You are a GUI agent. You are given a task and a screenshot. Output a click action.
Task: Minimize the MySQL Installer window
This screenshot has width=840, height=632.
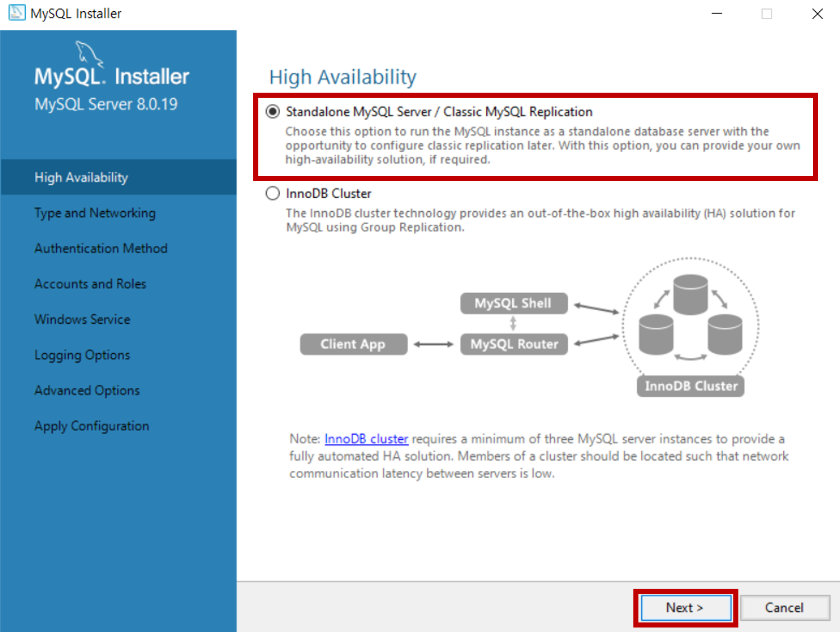717,13
